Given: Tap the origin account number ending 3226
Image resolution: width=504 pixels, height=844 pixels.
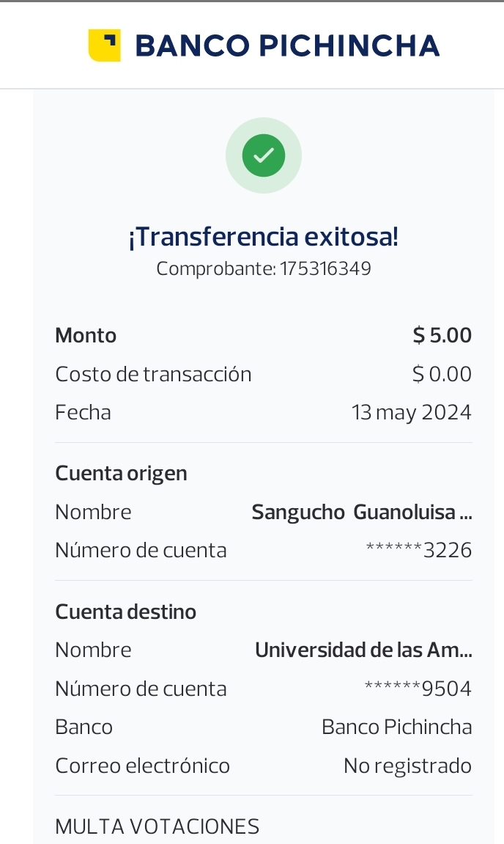Looking at the screenshot, I should pyautogui.click(x=419, y=550).
